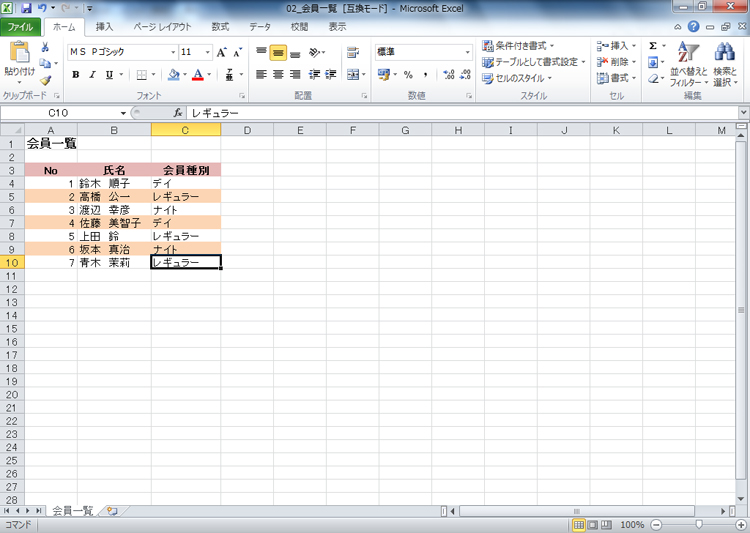
Task: Toggle bottom vertical alignment
Action: [x=295, y=52]
